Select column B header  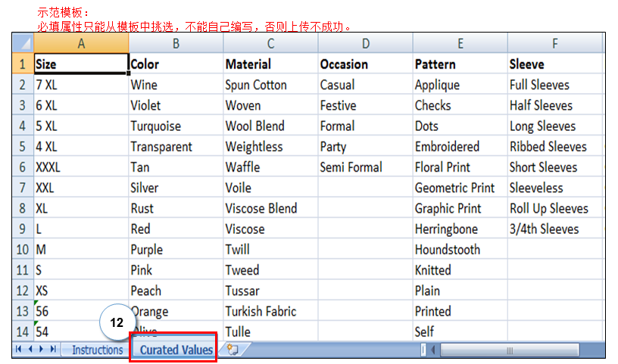click(x=176, y=43)
